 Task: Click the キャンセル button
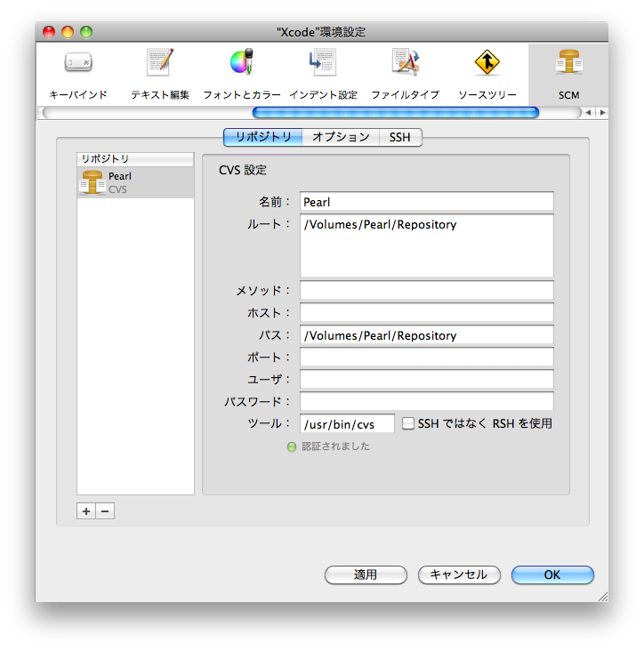point(459,575)
